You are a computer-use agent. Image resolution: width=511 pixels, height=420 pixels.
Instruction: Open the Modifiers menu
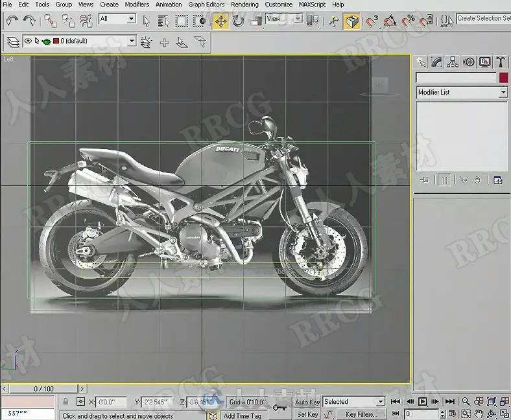tap(136, 5)
